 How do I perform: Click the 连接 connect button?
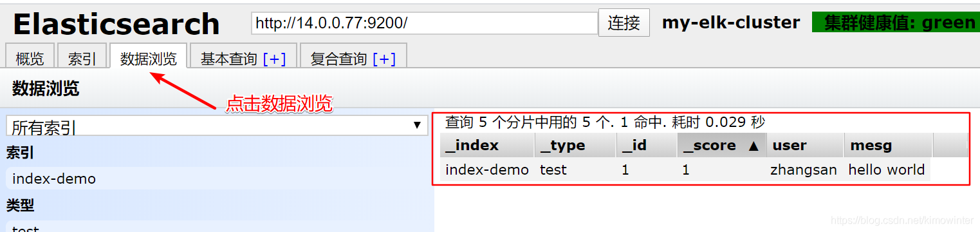coord(624,23)
